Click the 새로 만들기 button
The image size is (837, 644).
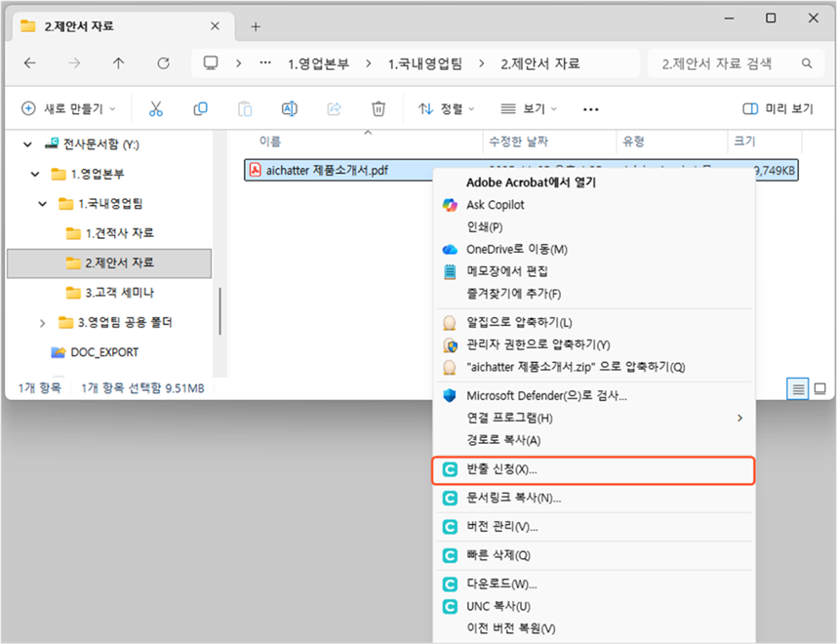[x=68, y=109]
